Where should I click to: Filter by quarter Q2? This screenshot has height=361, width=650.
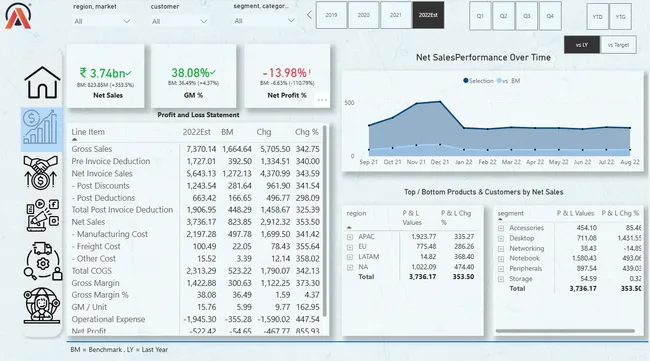[x=503, y=16]
